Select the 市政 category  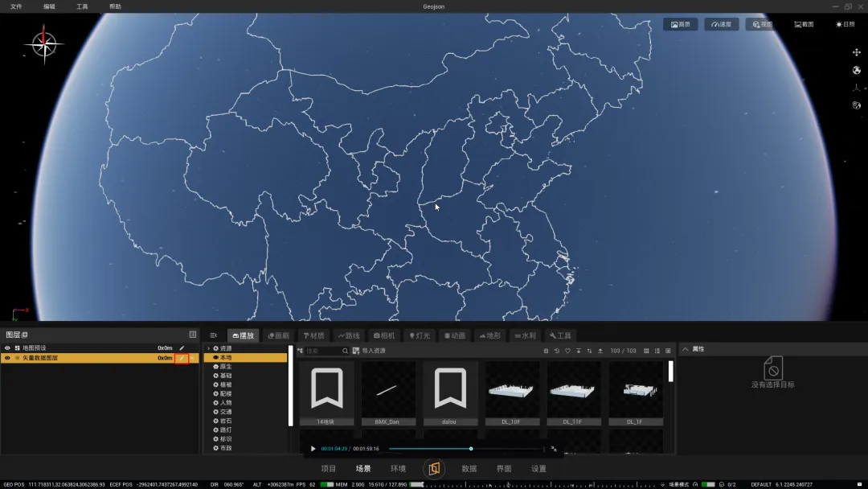pyautogui.click(x=226, y=448)
